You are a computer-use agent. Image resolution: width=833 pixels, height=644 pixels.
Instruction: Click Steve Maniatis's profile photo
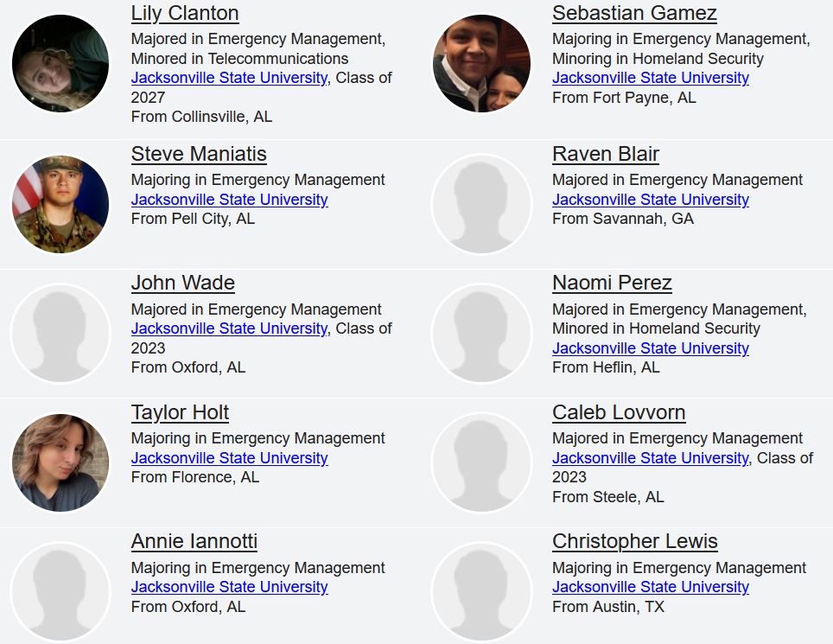click(60, 204)
